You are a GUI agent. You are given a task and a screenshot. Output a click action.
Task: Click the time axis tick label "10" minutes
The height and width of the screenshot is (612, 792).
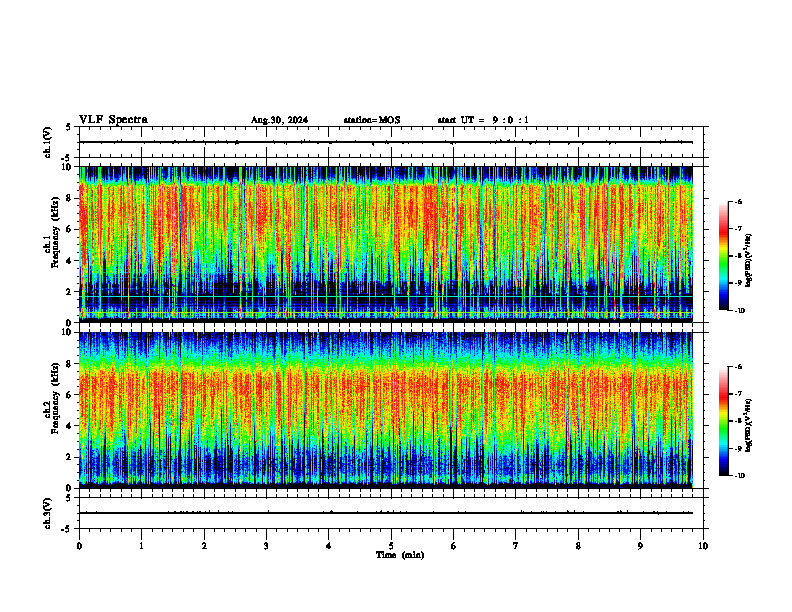tap(703, 546)
